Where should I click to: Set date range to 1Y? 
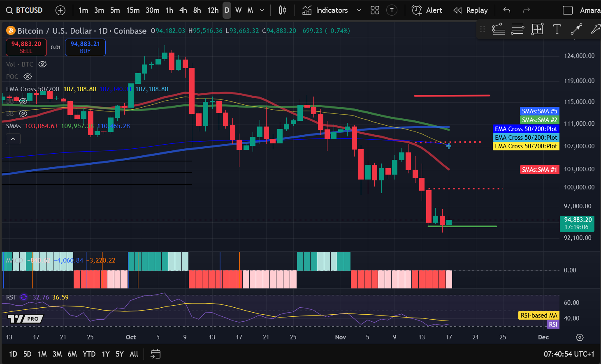click(106, 354)
